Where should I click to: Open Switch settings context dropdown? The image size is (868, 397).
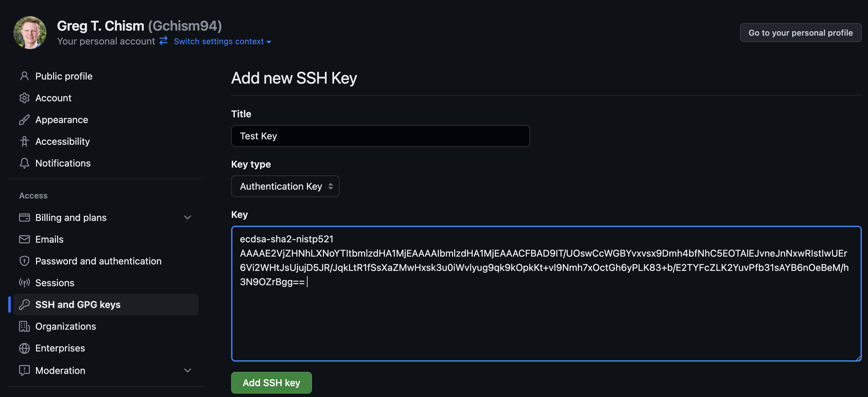pyautogui.click(x=222, y=41)
